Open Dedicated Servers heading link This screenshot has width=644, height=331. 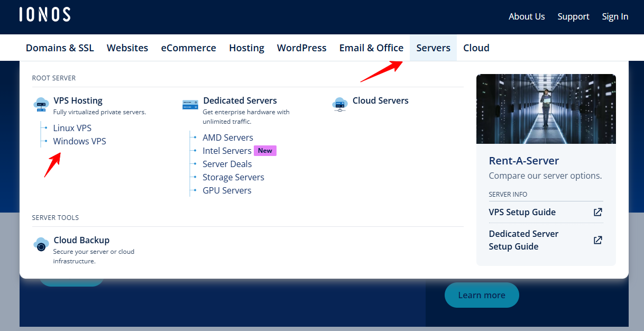click(240, 100)
